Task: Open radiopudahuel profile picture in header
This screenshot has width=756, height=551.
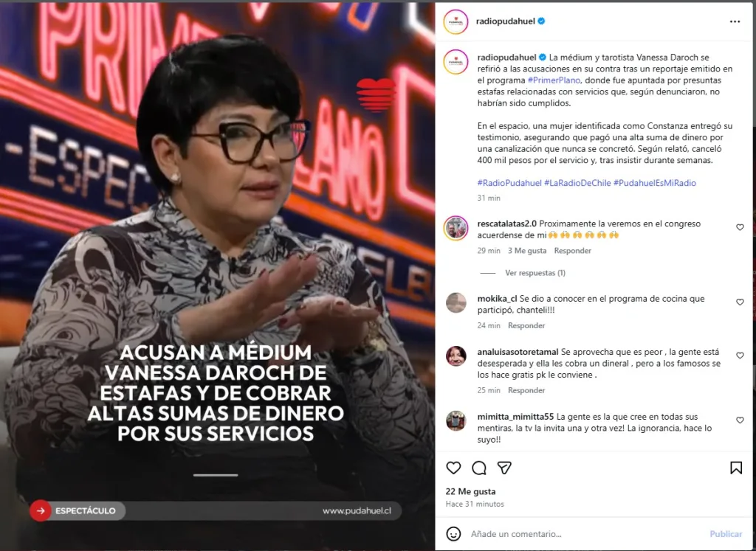Action: pyautogui.click(x=456, y=21)
